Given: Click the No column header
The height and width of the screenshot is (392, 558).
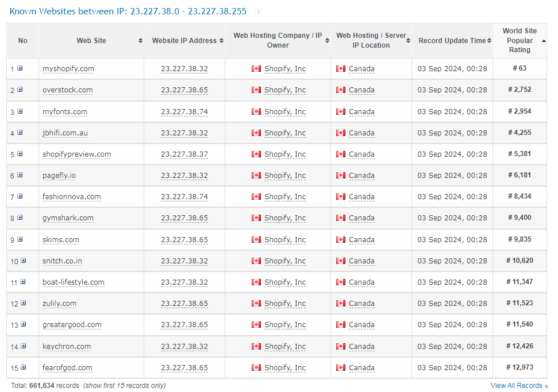Looking at the screenshot, I should coord(22,41).
